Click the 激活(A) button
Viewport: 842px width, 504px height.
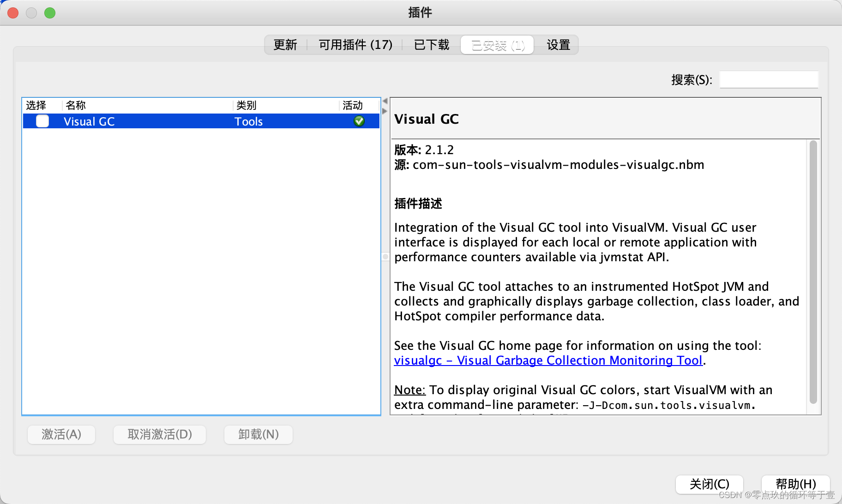61,434
